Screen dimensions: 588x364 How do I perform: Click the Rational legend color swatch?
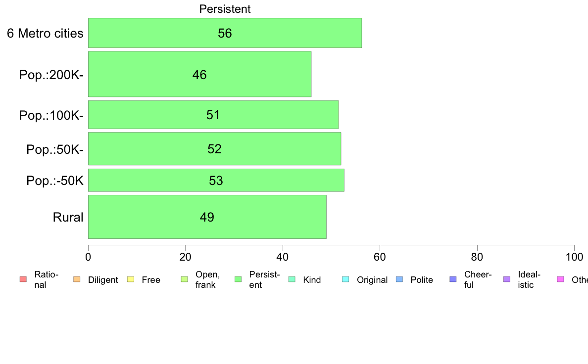pos(23,279)
